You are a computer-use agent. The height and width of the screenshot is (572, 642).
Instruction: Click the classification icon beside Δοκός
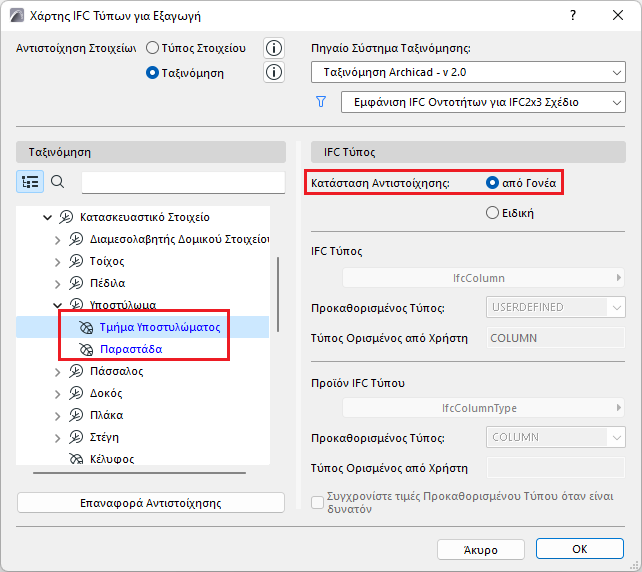click(76, 393)
